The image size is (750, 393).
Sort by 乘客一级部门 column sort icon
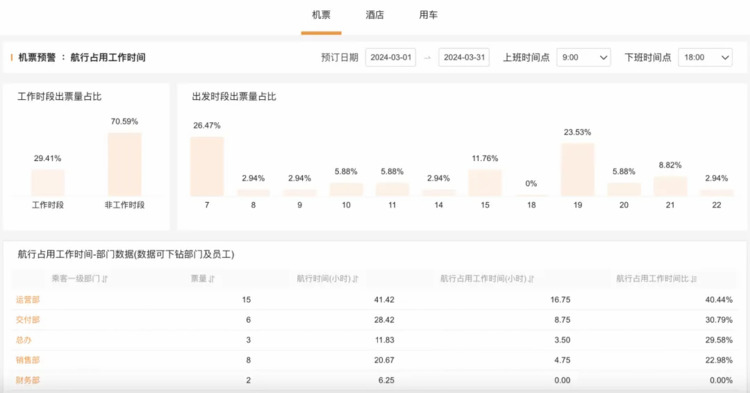[x=105, y=279]
